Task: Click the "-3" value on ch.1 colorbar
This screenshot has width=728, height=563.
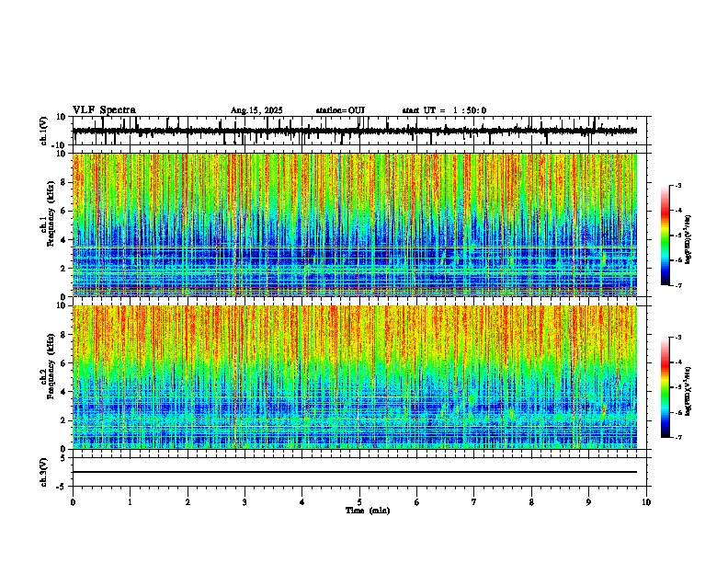Action: click(678, 185)
